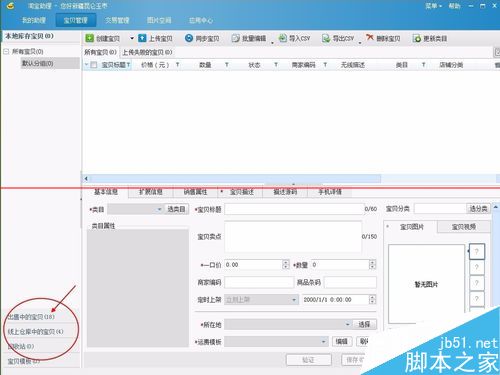This screenshot has width=500, height=375.
Task: Open the 描述源码 tab
Action: [x=285, y=192]
